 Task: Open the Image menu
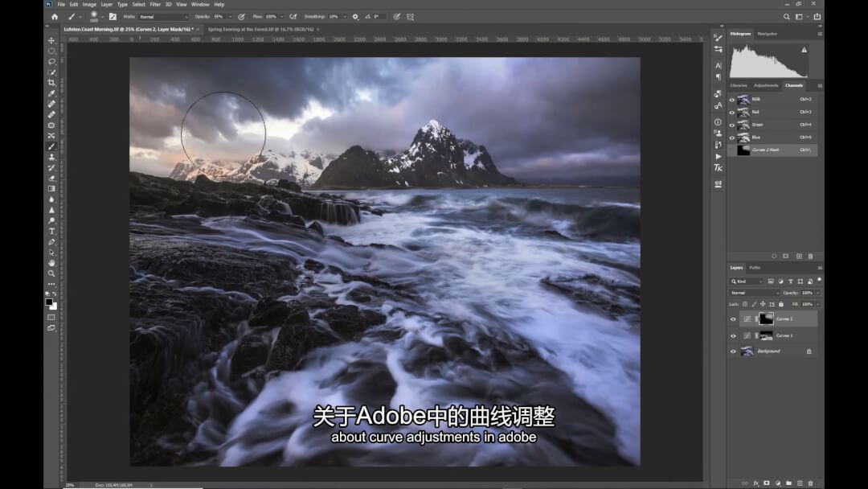89,5
